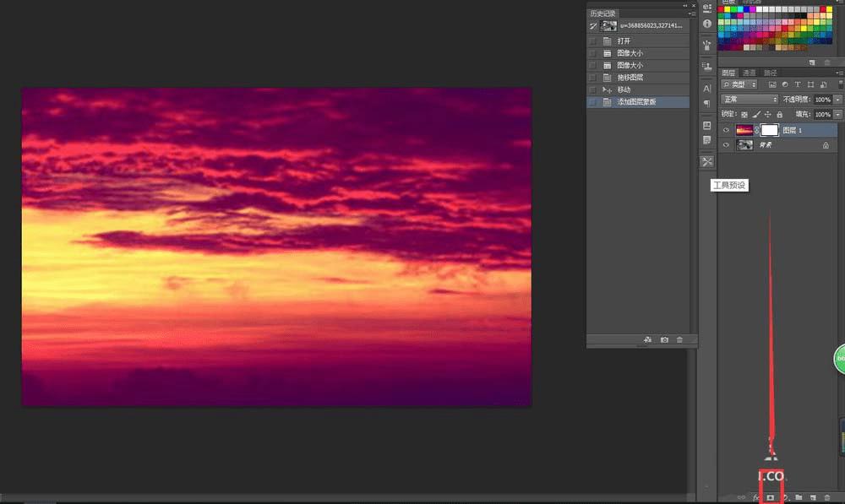Switch to the 通道 tab
The height and width of the screenshot is (504, 845).
coord(750,73)
